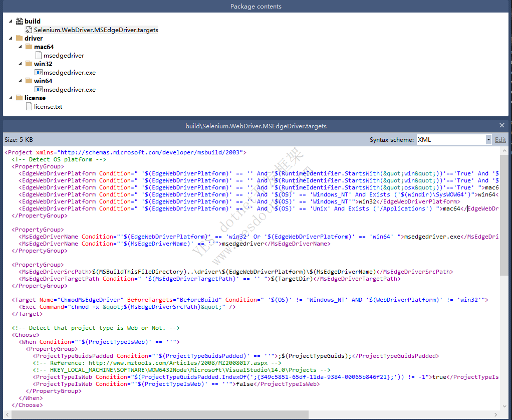Image resolution: width=512 pixels, height=420 pixels.
Task: Click the 'Detect OS platform' comment
Action: click(x=59, y=159)
